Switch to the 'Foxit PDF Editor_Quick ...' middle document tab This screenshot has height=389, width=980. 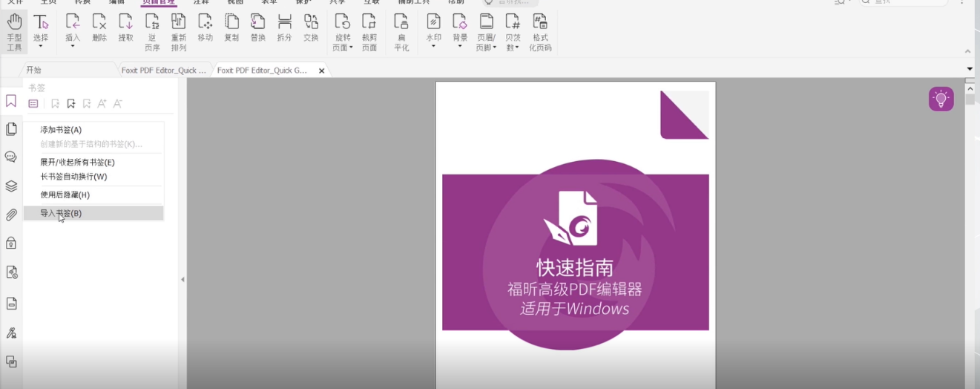click(x=164, y=70)
